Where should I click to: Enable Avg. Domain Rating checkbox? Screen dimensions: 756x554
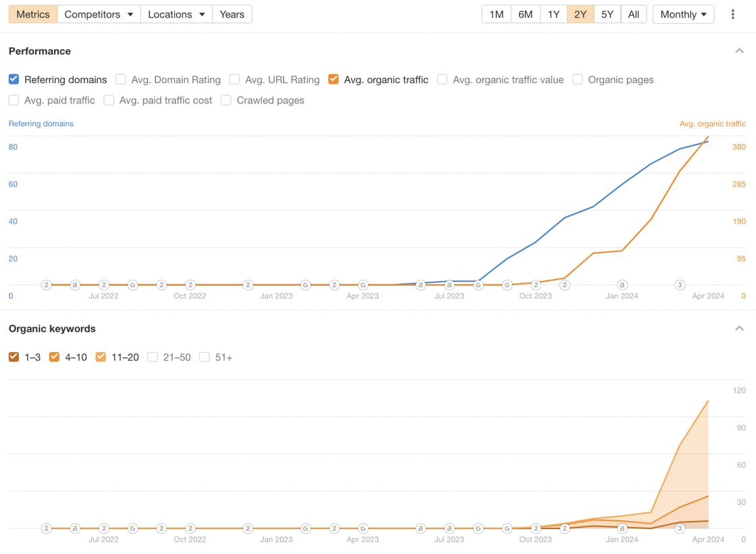coord(121,79)
